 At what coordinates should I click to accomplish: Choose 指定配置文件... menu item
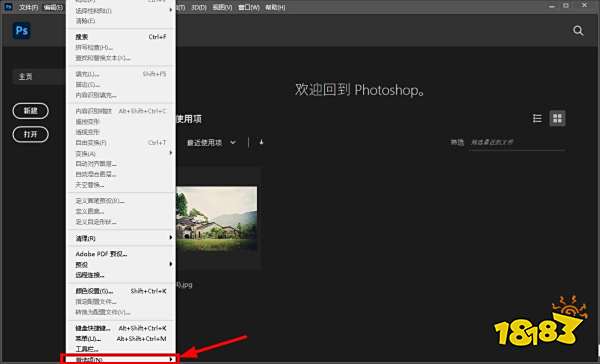(121, 302)
